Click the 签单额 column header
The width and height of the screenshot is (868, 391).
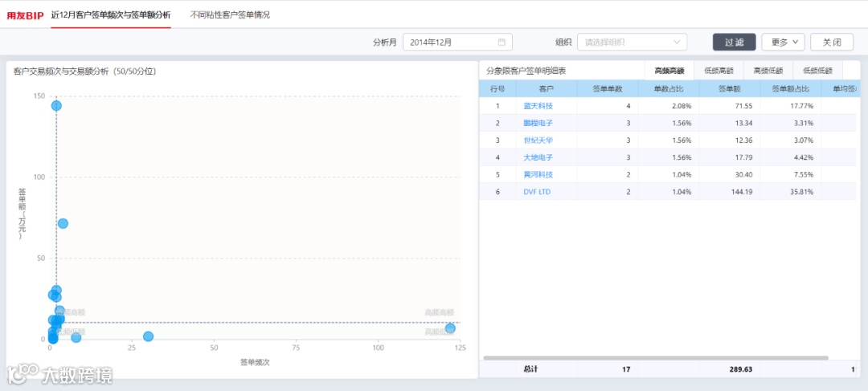[x=729, y=88]
